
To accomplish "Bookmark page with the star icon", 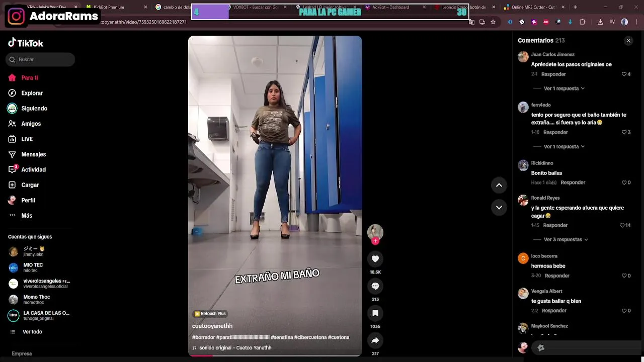I will [493, 22].
